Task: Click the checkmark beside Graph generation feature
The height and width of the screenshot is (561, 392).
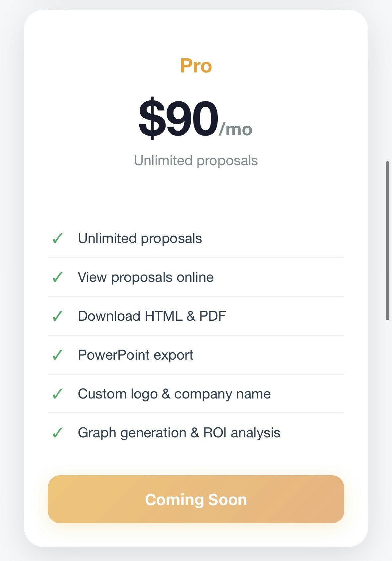Action: (59, 432)
